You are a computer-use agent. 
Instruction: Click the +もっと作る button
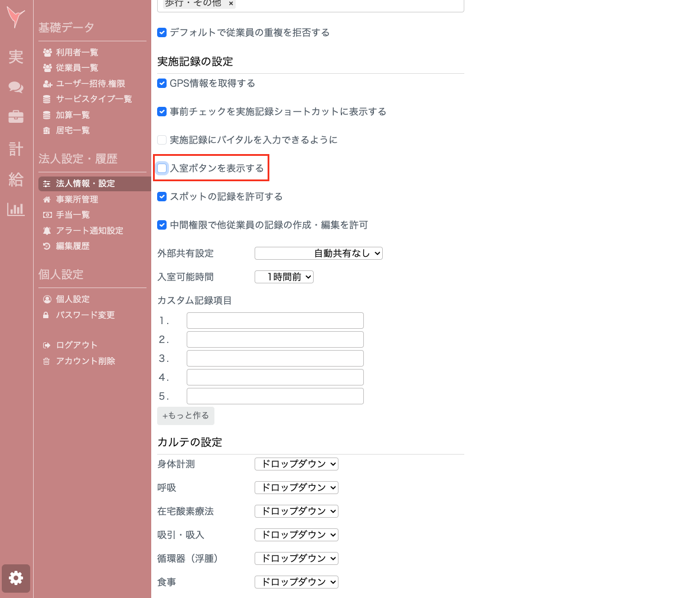[185, 416]
